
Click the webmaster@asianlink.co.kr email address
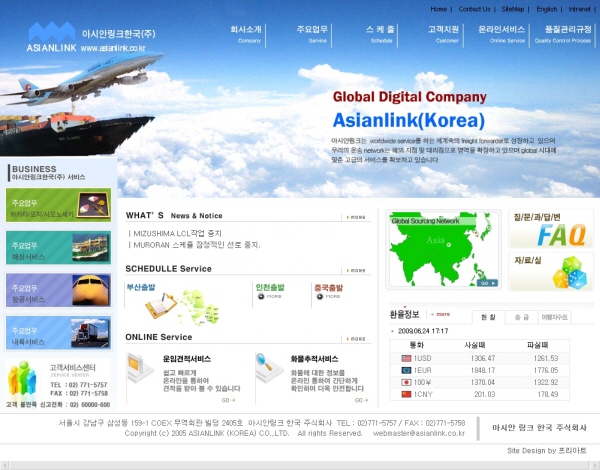pos(419,433)
